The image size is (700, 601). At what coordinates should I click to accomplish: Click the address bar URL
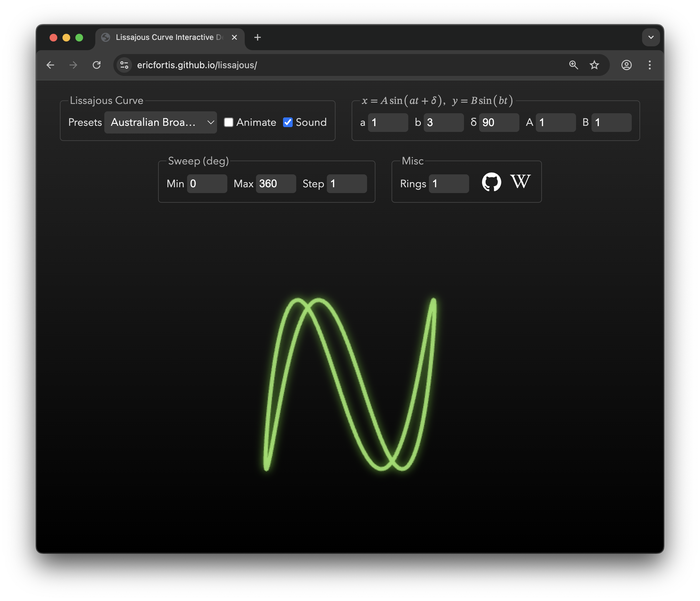197,65
